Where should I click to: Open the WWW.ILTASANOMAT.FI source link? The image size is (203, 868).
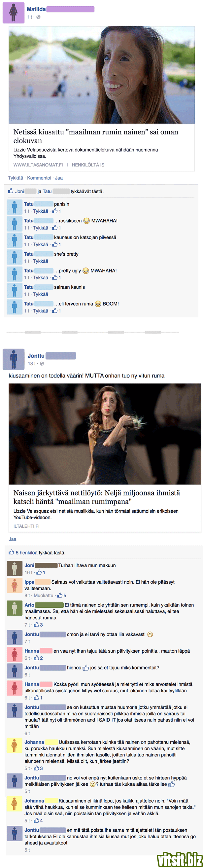coord(38,165)
